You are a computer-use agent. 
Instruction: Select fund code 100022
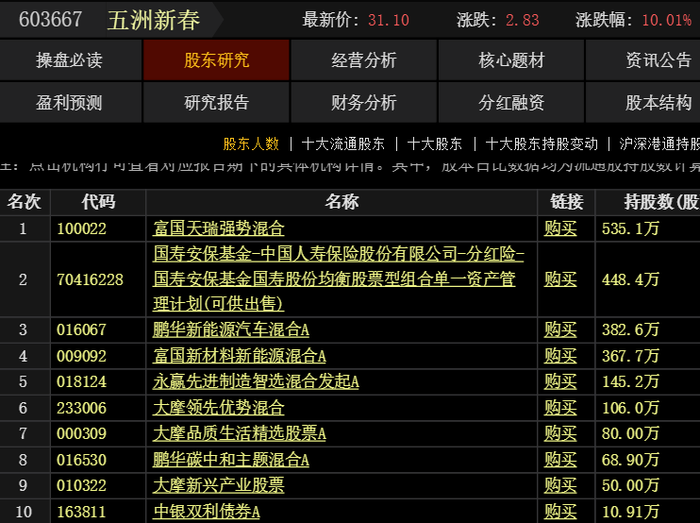coord(81,228)
